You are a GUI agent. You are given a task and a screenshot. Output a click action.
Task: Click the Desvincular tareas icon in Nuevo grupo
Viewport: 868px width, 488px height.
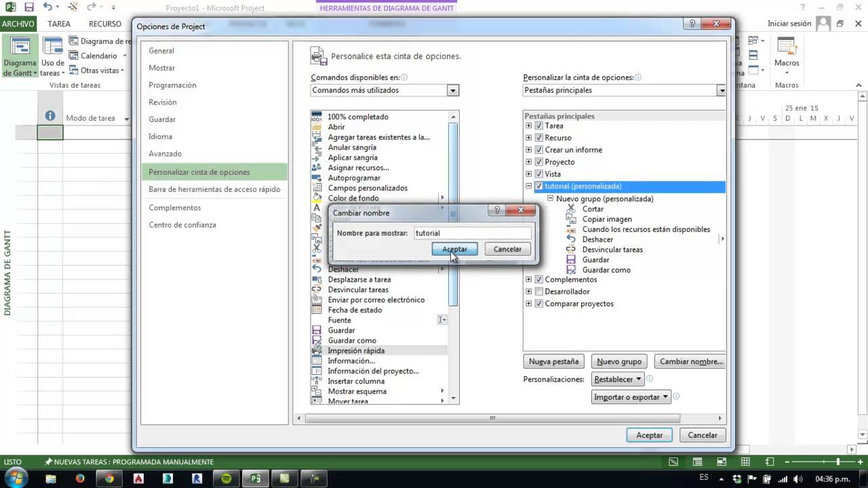(x=571, y=249)
